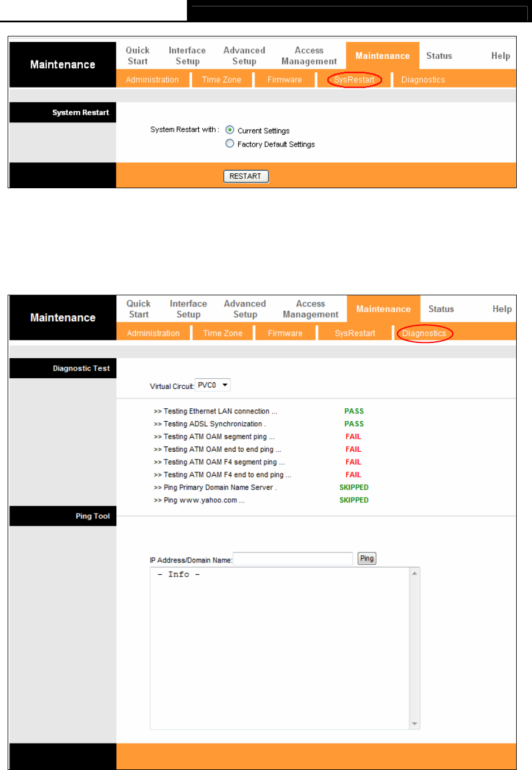Open Time Zone submenu in System Restart panel
The width and height of the screenshot is (532, 770).
click(x=222, y=79)
